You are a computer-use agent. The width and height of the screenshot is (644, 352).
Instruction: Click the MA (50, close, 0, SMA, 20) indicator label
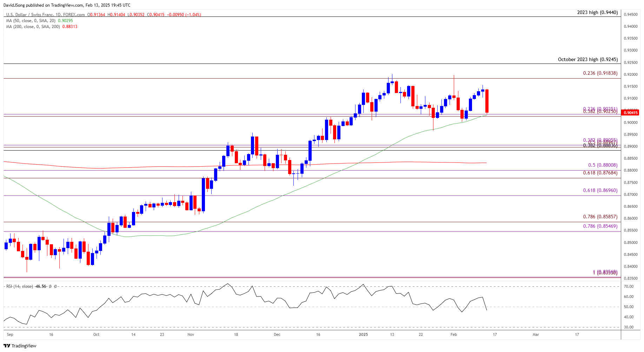pos(31,21)
